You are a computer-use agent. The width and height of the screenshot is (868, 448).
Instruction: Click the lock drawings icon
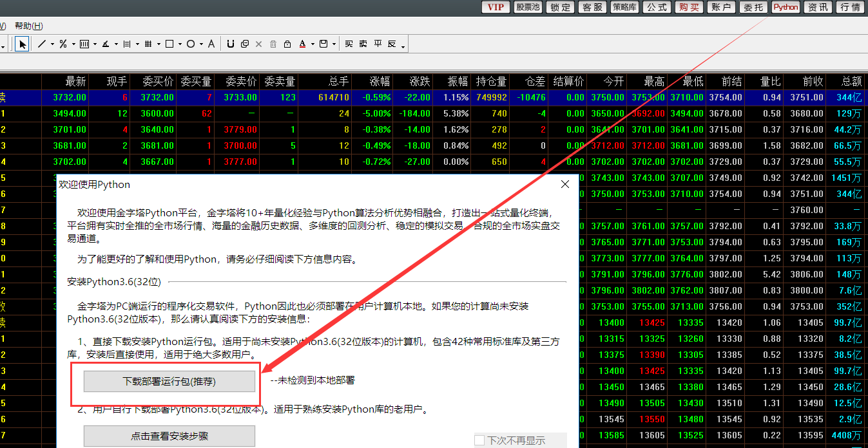[x=287, y=44]
